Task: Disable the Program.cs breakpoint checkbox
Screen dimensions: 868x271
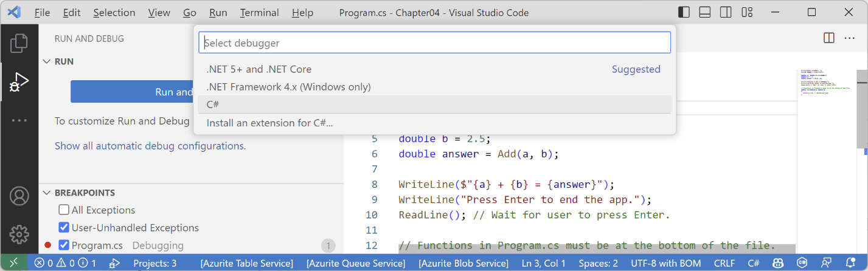Action: point(64,245)
